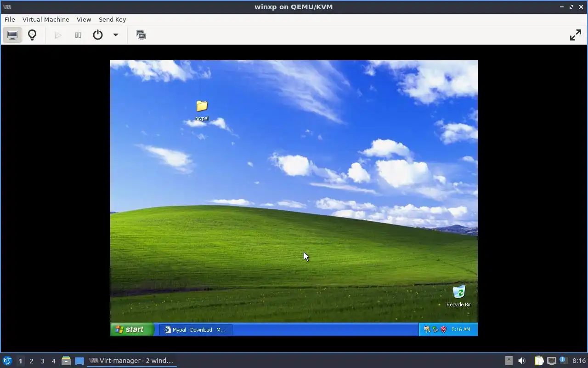Activate the Mypal - Download taskbar button
Viewport: 588px width, 368px height.
196,329
